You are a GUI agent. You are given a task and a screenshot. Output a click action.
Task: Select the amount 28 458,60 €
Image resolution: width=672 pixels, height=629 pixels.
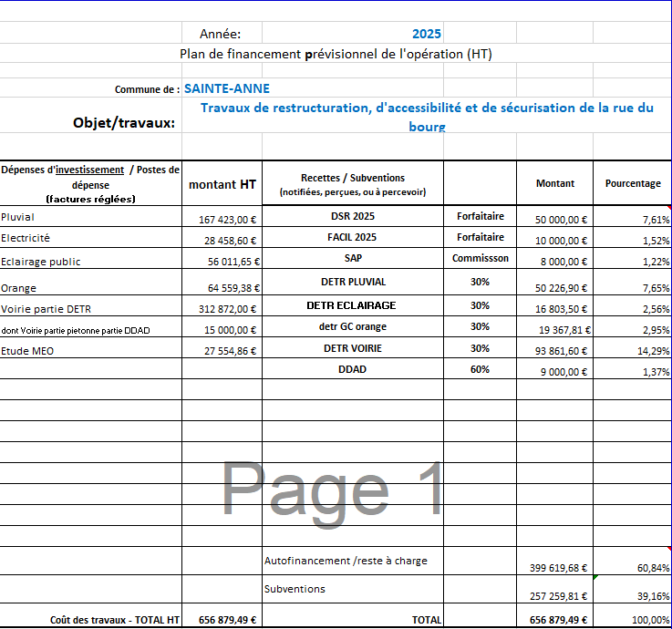click(x=230, y=241)
